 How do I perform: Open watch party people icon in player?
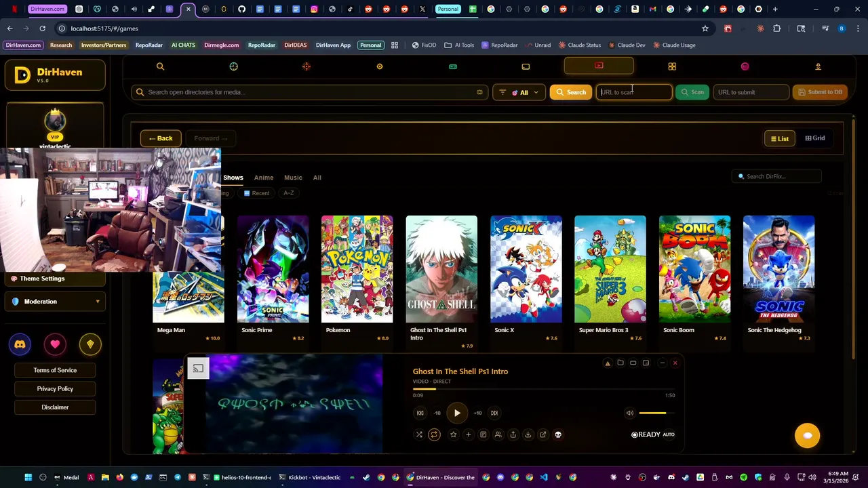[x=498, y=434]
